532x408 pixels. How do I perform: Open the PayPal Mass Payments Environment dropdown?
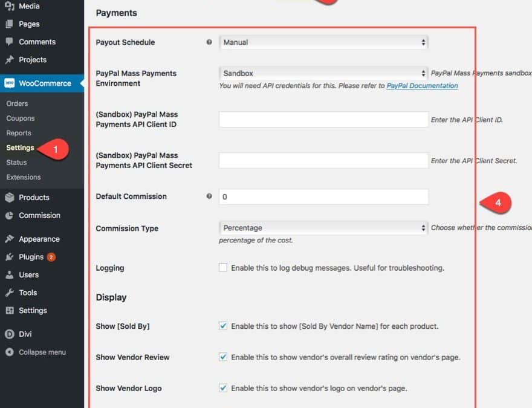[x=323, y=73]
